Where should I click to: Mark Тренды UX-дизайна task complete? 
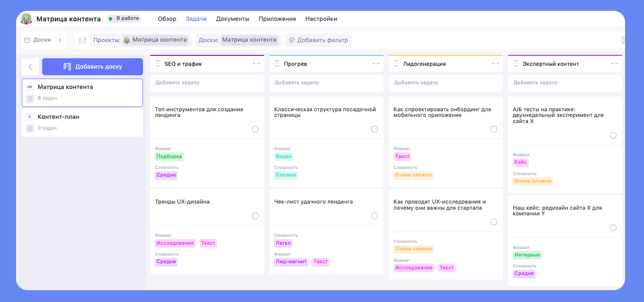pyautogui.click(x=255, y=216)
